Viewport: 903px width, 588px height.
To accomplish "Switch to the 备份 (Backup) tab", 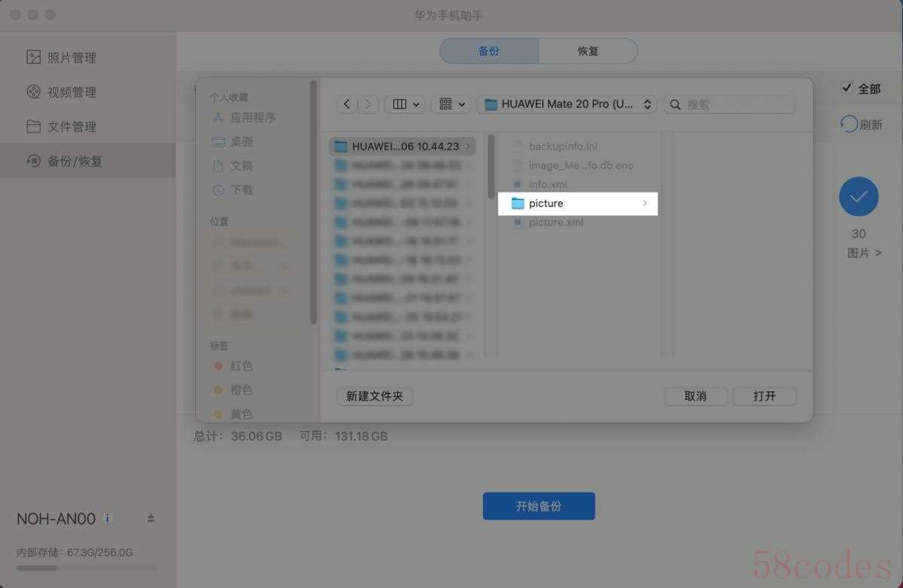I will point(488,51).
